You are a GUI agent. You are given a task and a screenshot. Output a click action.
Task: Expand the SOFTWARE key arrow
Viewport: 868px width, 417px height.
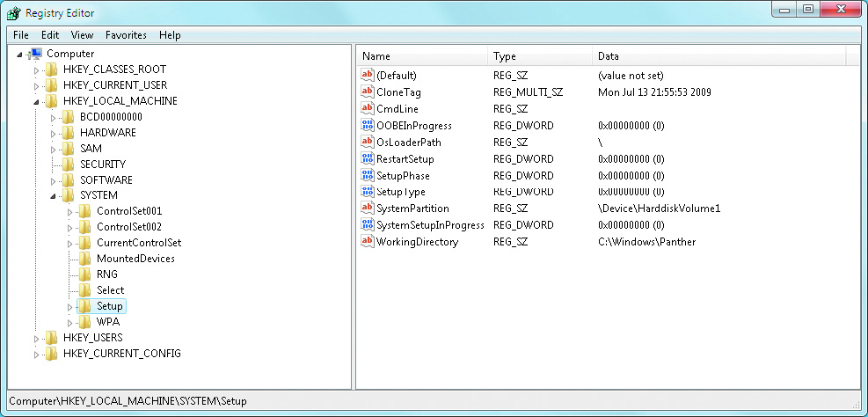pos(53,180)
